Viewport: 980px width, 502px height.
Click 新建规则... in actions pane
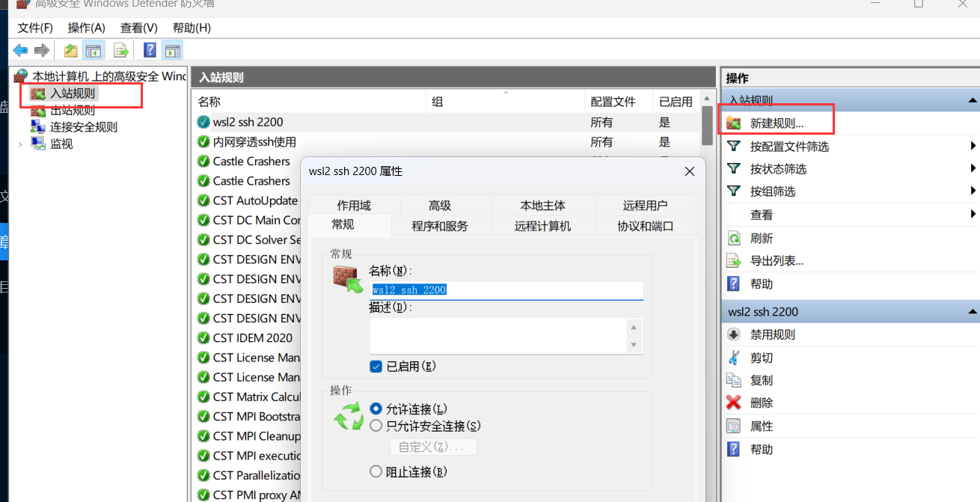coord(777,123)
